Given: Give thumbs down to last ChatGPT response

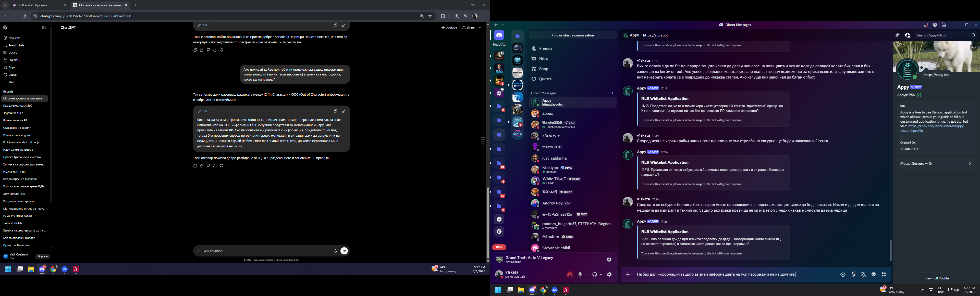Looking at the screenshot, I should pyautogui.click(x=208, y=166).
